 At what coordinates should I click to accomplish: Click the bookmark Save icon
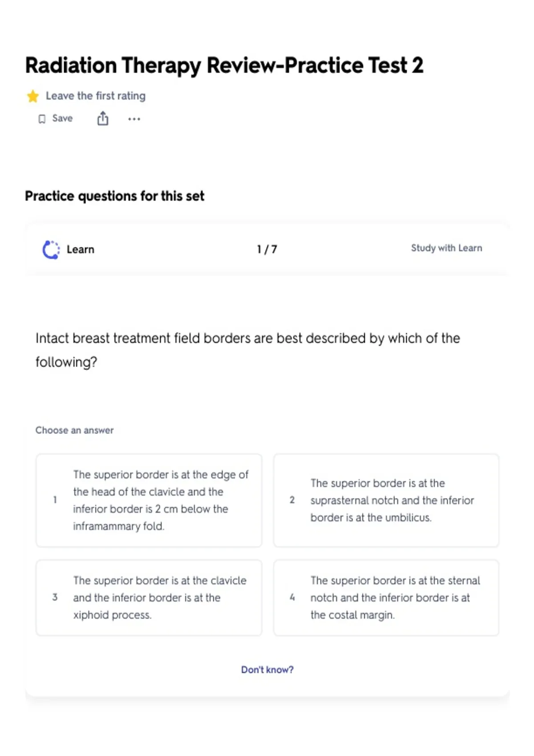click(x=42, y=119)
